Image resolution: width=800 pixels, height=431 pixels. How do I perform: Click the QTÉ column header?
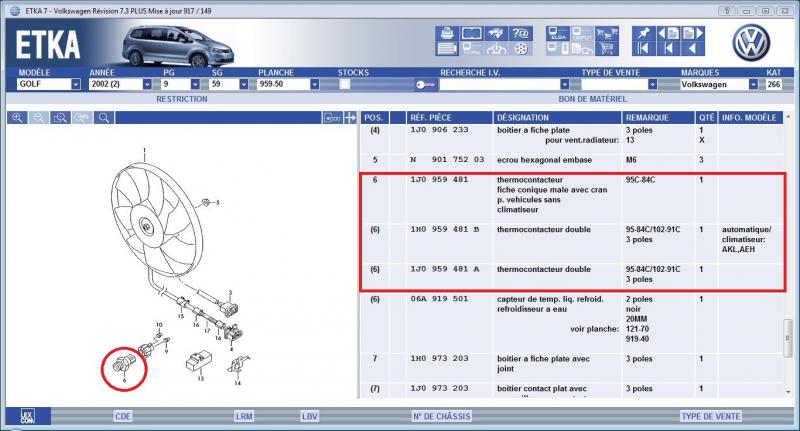[706, 118]
